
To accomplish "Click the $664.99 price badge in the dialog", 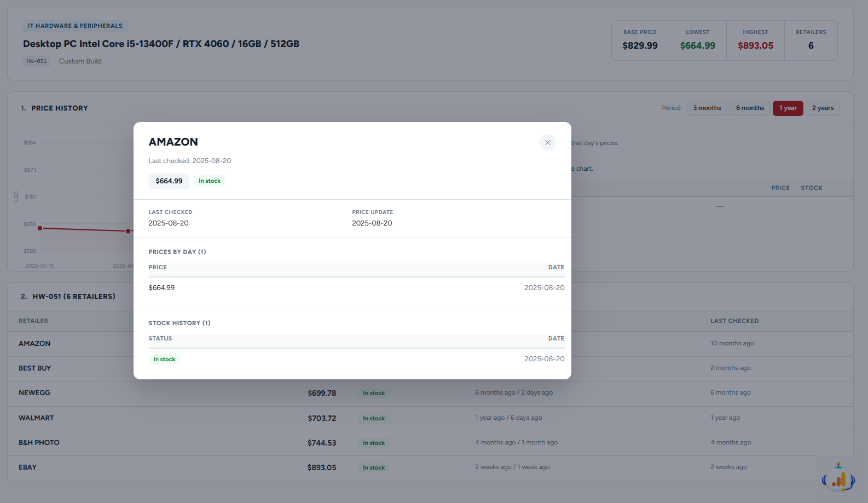I will (169, 181).
